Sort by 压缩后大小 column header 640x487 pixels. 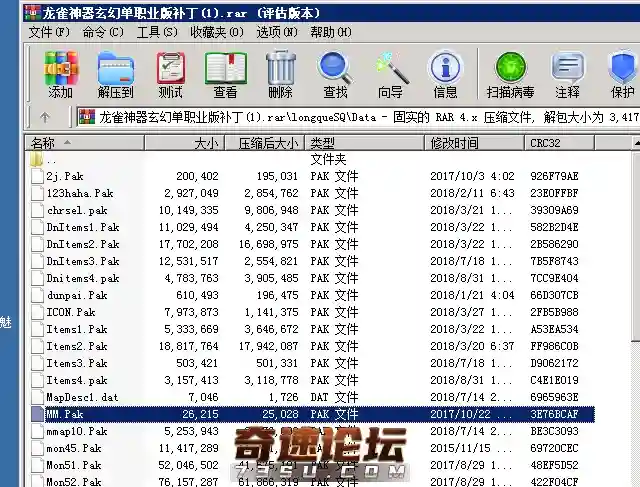click(264, 143)
